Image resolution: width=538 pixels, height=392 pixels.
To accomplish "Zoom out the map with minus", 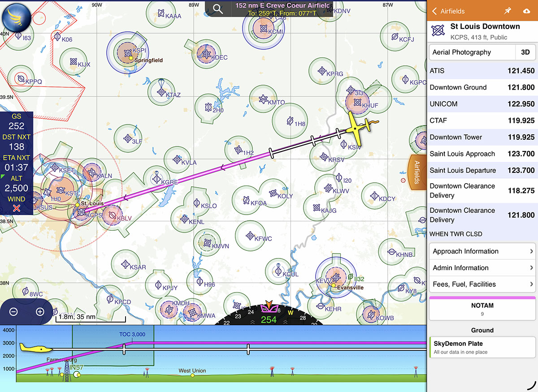I will click(13, 312).
